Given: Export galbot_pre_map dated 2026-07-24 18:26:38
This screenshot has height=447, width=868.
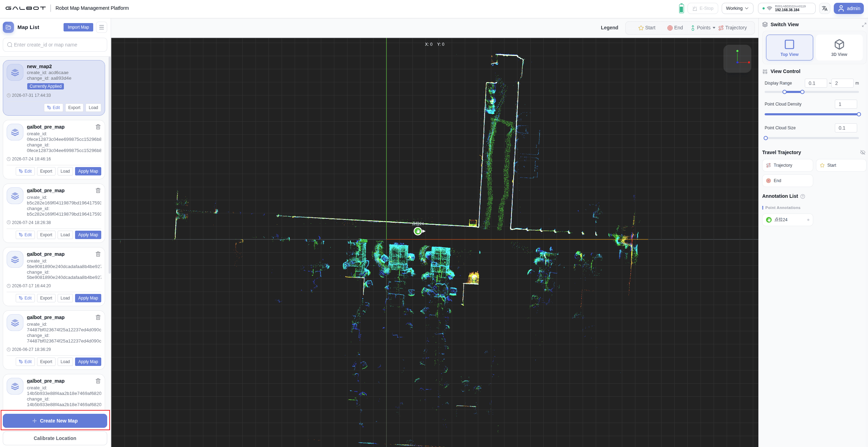Looking at the screenshot, I should pos(46,235).
